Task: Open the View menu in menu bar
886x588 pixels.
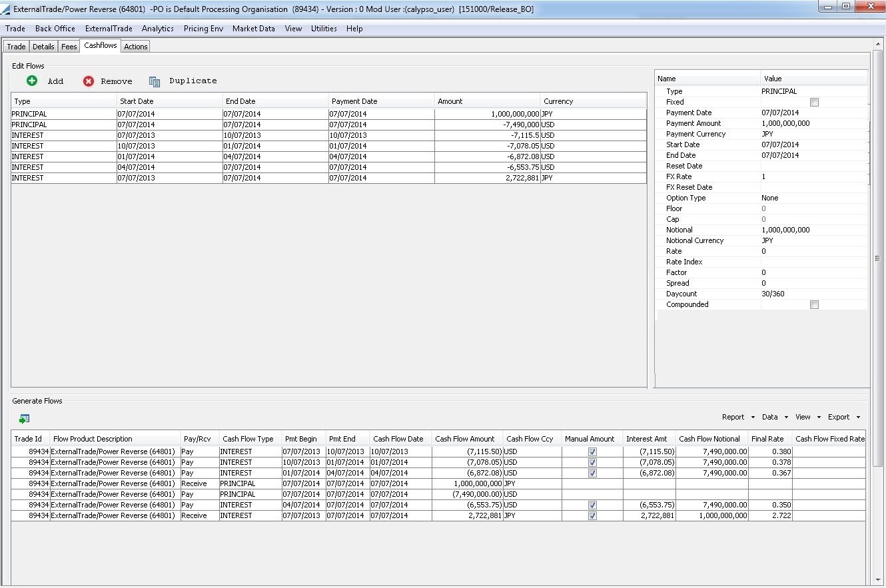Action: coord(293,29)
